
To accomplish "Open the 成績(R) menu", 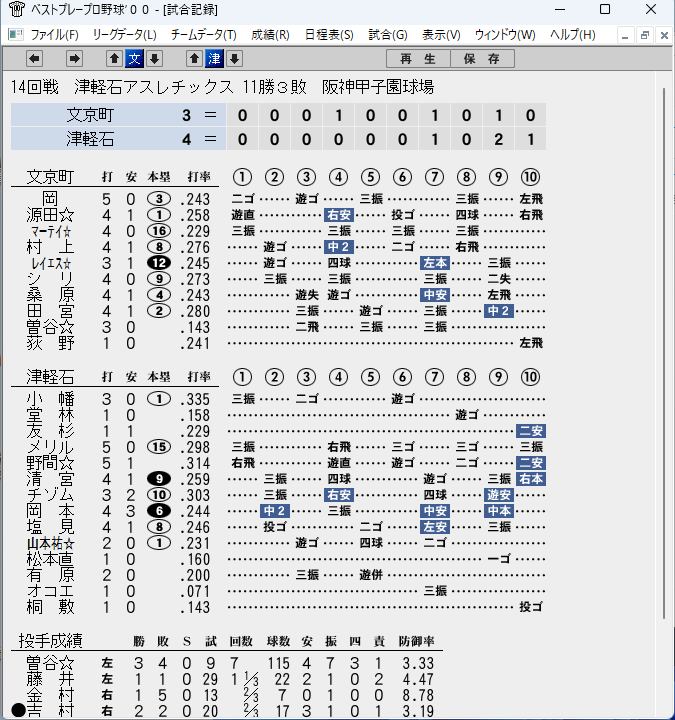I will (x=270, y=35).
